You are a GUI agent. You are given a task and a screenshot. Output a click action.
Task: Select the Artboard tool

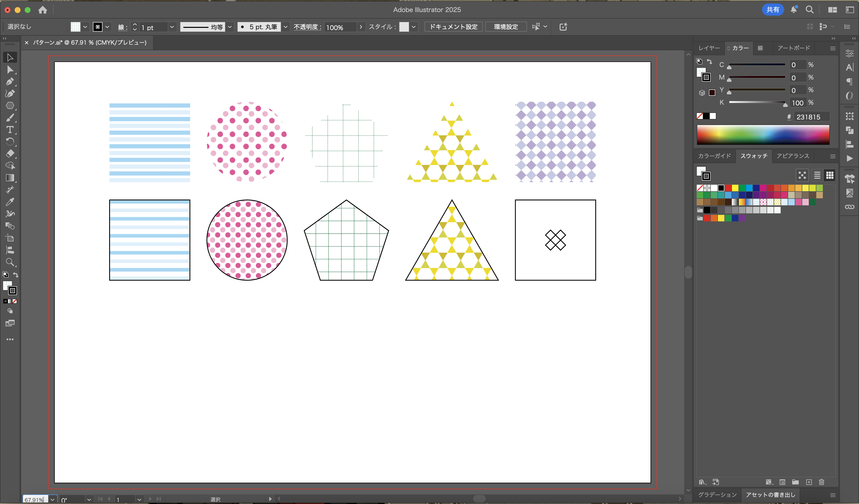[10, 238]
